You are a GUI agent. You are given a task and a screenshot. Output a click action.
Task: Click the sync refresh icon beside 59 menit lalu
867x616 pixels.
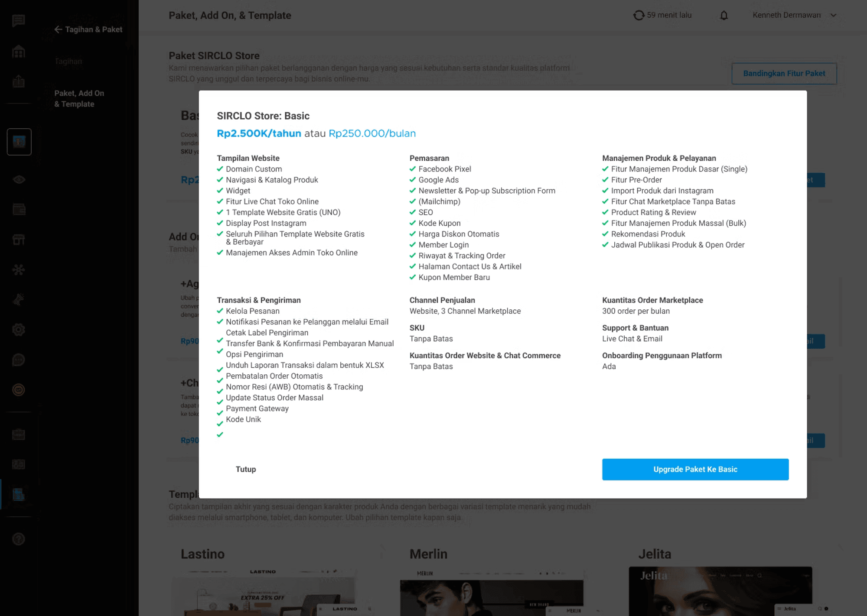point(639,16)
